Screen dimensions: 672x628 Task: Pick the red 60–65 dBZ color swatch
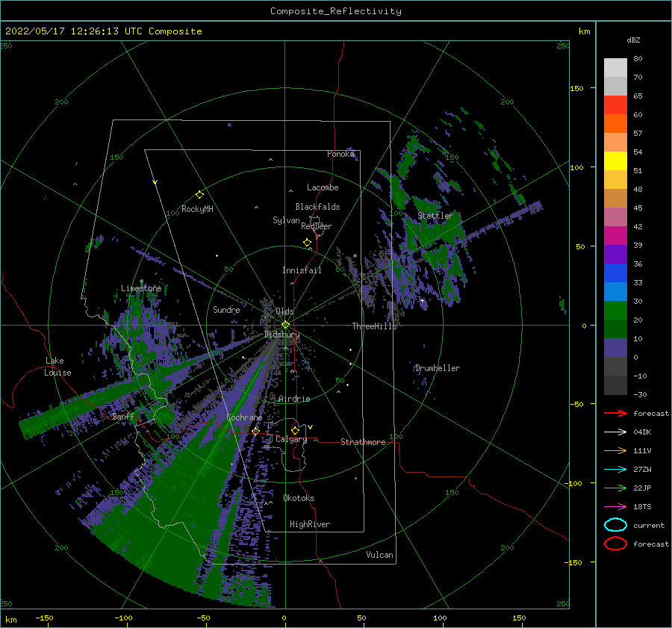(x=615, y=105)
